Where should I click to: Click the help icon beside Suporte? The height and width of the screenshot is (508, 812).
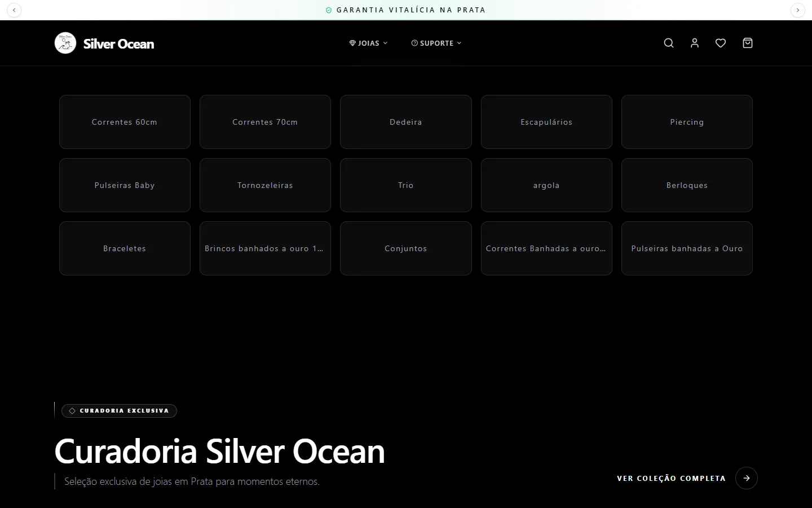point(414,43)
